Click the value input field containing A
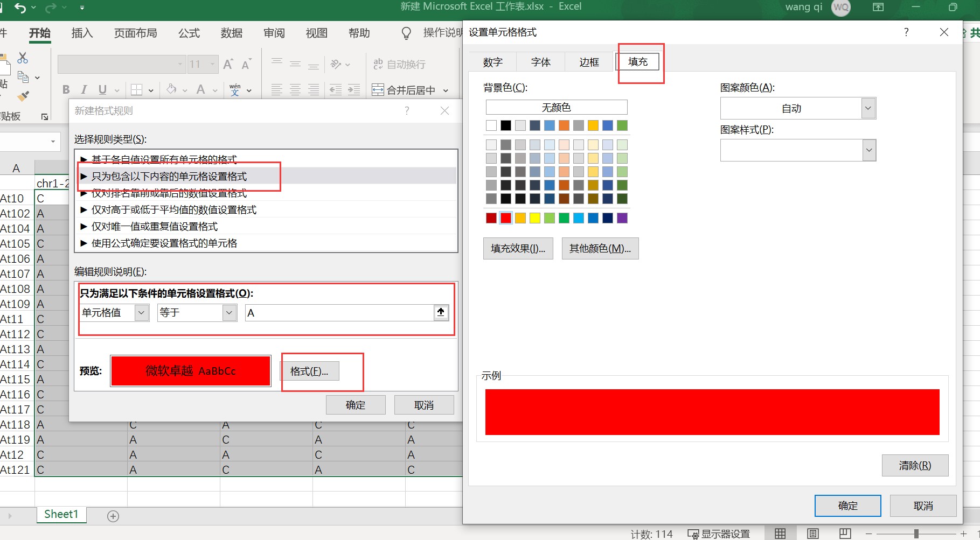 pos(339,312)
